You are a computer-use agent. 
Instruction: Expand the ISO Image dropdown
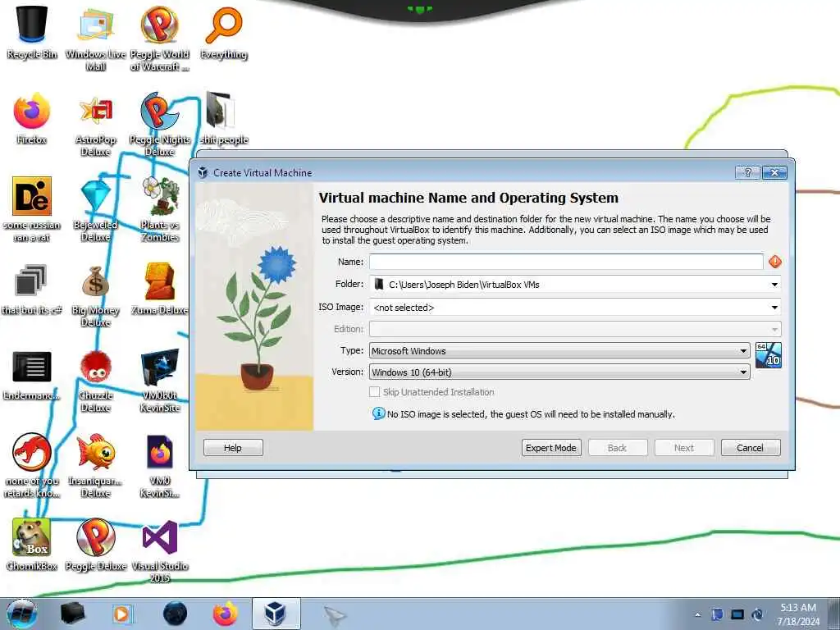point(774,308)
